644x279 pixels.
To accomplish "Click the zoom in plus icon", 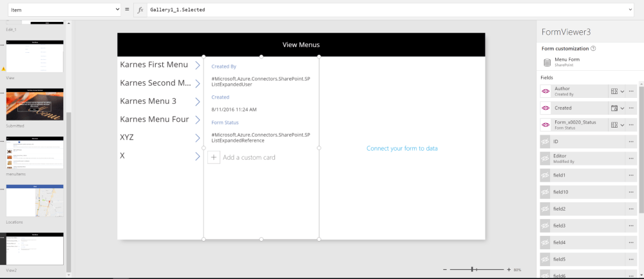I will tap(509, 269).
